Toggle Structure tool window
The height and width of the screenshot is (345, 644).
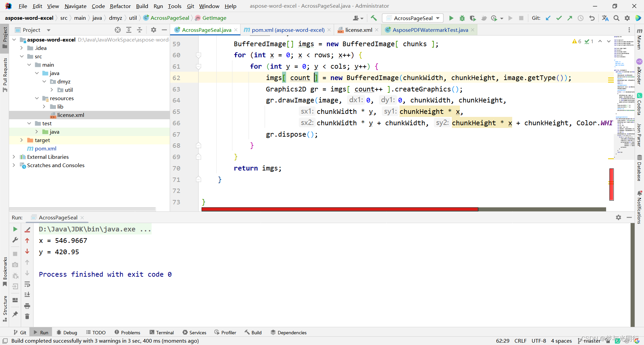click(5, 308)
